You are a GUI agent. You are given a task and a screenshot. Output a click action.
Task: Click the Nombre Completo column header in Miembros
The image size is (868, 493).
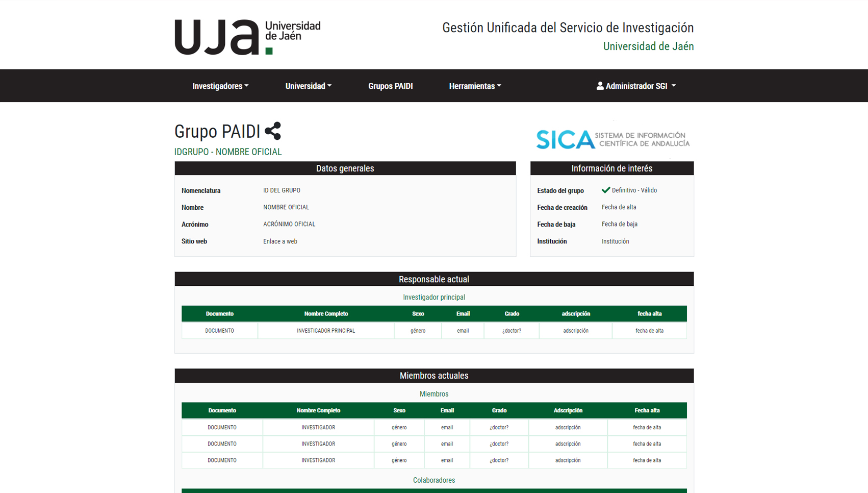click(318, 410)
